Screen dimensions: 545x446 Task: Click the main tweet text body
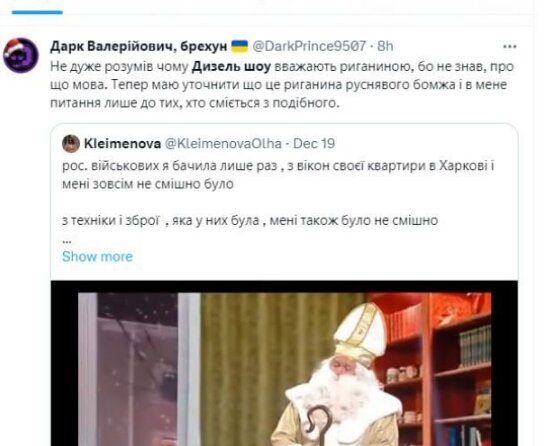coord(282,84)
